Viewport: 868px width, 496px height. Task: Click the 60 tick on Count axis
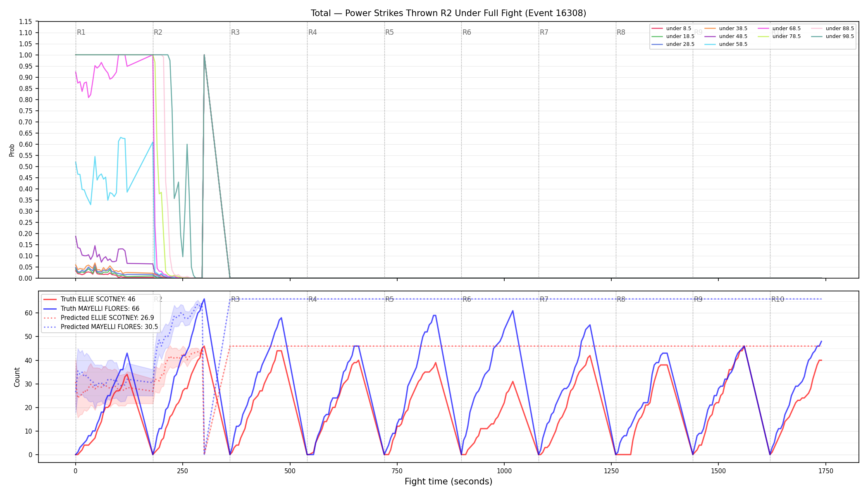[x=29, y=313]
